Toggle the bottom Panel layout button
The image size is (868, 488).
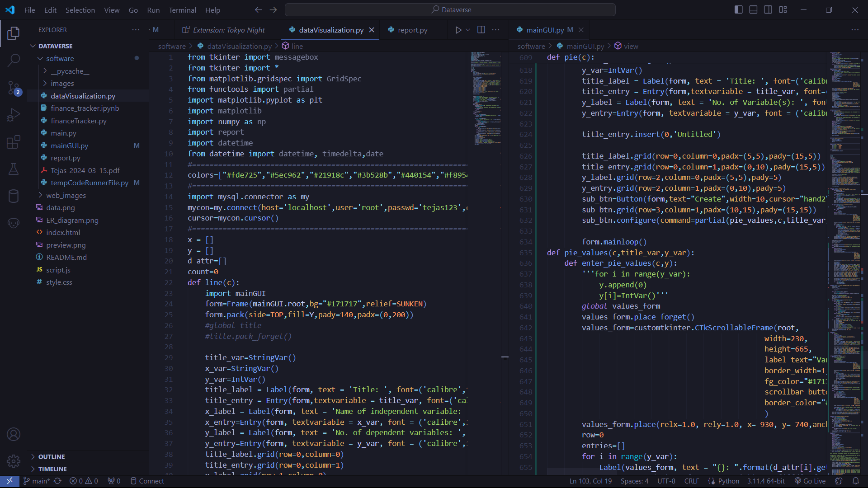tap(753, 9)
